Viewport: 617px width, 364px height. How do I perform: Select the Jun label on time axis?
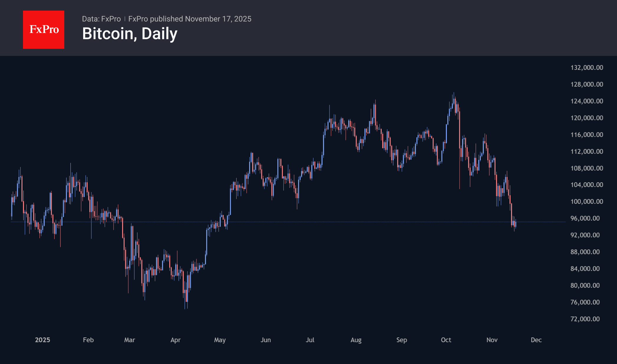coord(266,340)
